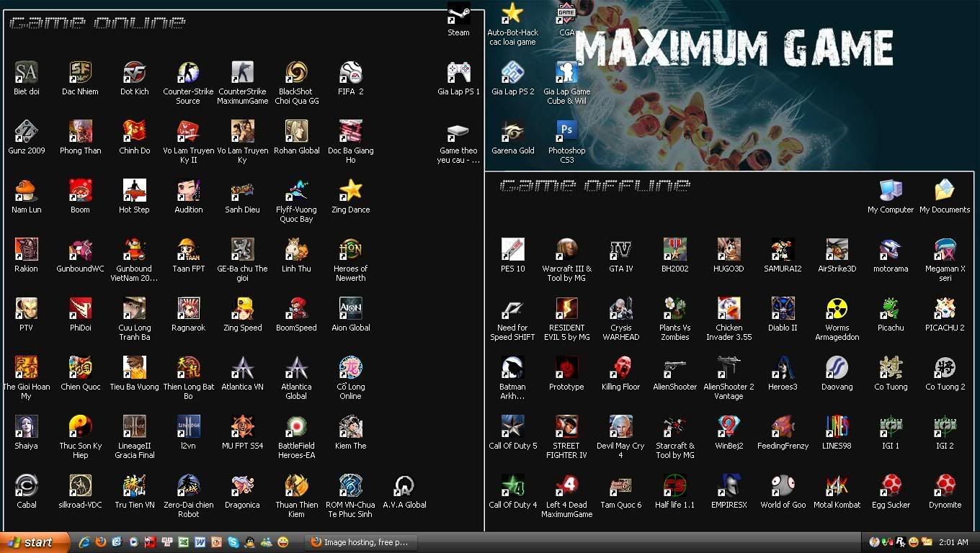Image resolution: width=980 pixels, height=553 pixels.
Task: Open the Rohan Global shortcut
Action: click(296, 132)
